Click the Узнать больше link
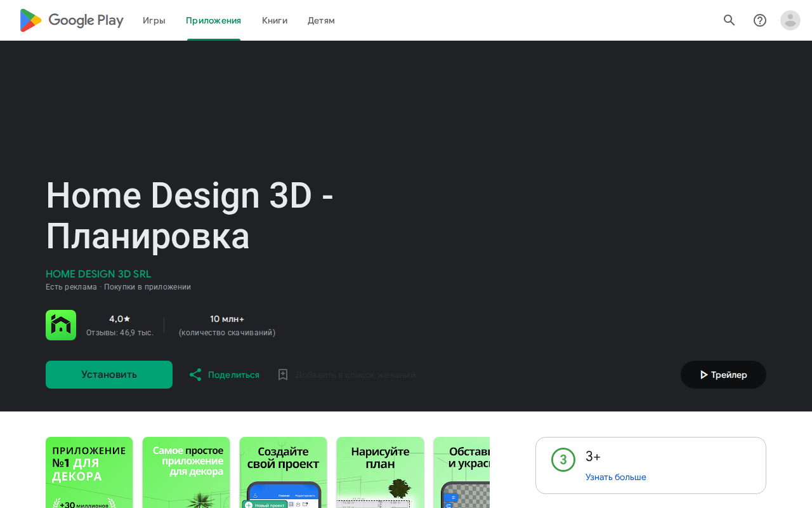 [616, 477]
